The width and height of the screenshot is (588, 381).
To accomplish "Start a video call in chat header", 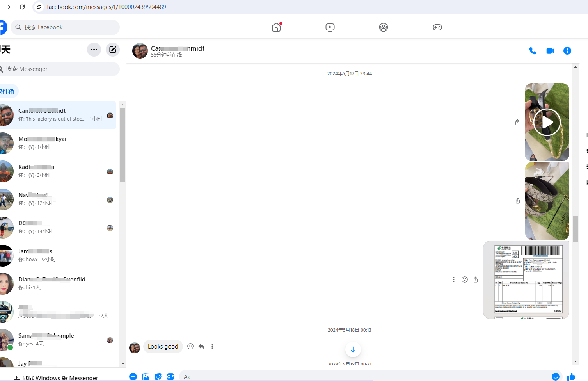I will tap(550, 51).
